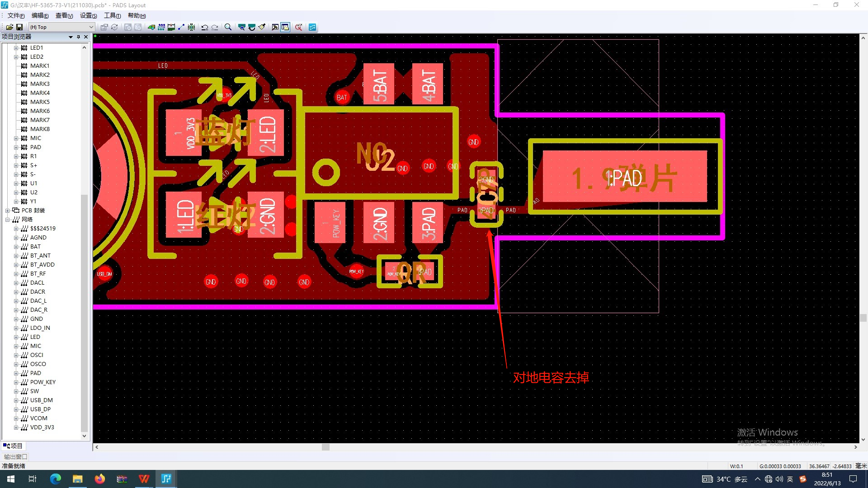Click the Save floppy disk icon
This screenshot has width=868, height=488.
[19, 27]
